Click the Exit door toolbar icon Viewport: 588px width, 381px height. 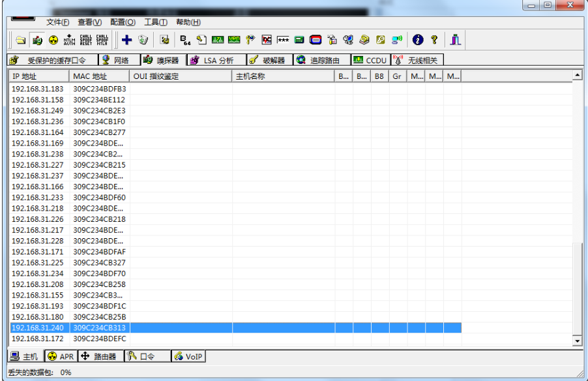455,40
